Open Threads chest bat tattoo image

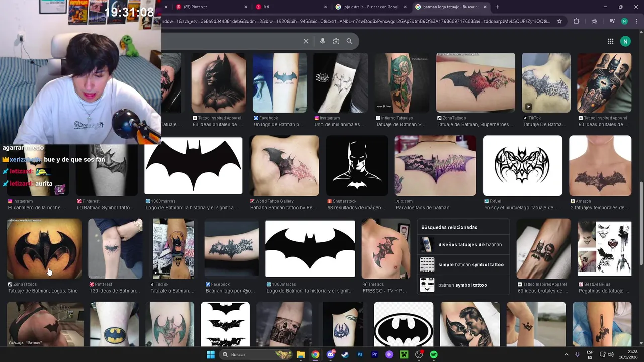[x=386, y=248]
